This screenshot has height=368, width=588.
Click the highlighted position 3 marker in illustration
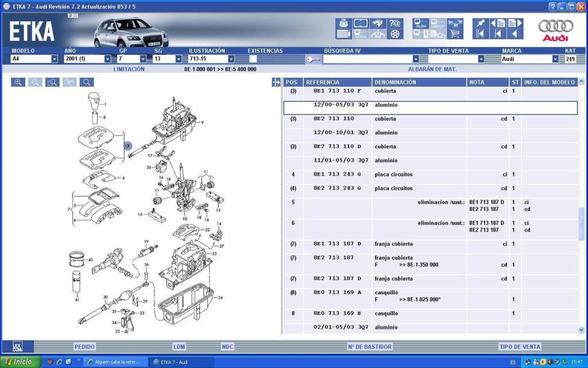pyautogui.click(x=128, y=145)
